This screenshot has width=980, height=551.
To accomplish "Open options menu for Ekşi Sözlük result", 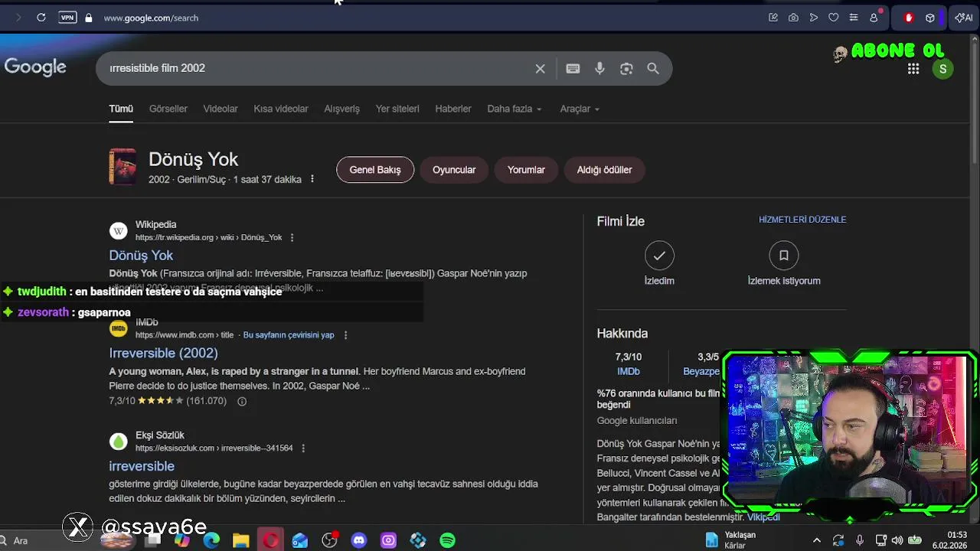I will tap(303, 448).
